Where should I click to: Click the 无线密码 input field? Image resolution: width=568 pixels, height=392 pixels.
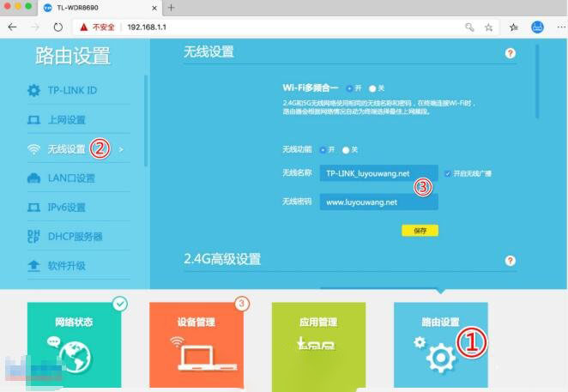(x=379, y=202)
